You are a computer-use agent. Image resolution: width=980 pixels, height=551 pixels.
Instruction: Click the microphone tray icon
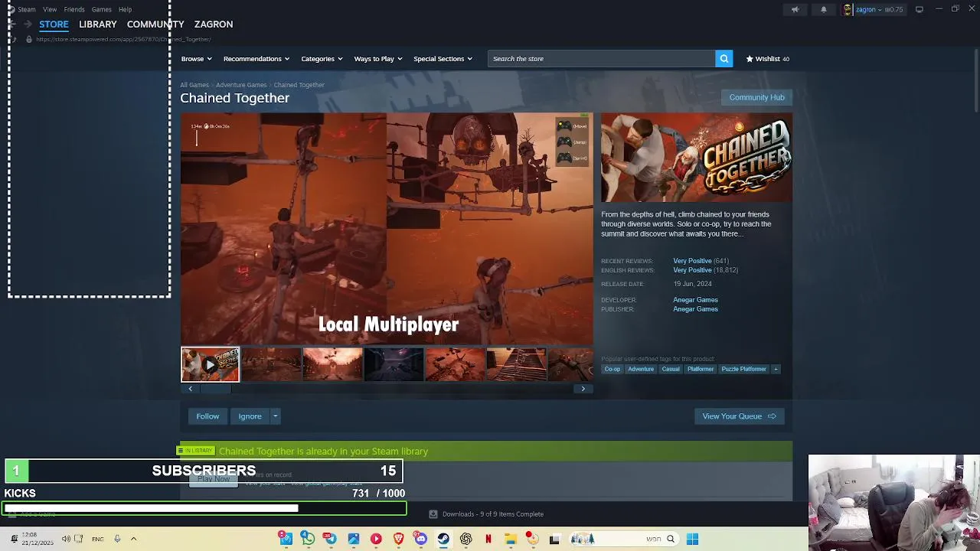coord(117,539)
